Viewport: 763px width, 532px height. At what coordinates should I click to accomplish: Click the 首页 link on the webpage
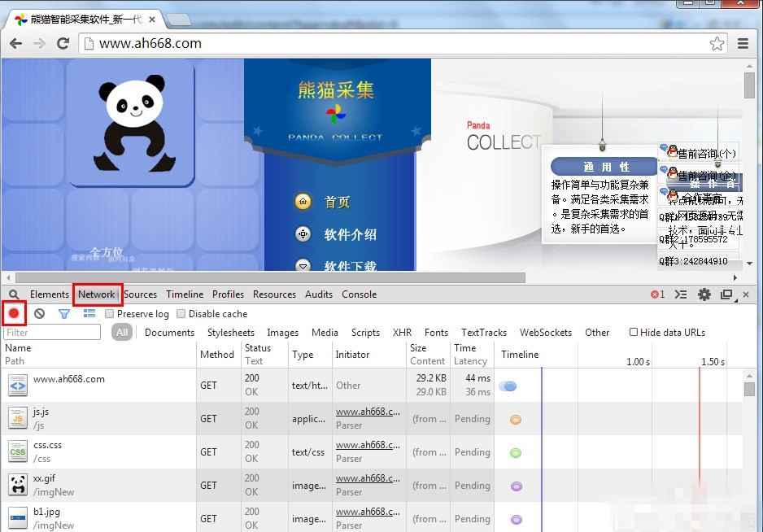337,202
